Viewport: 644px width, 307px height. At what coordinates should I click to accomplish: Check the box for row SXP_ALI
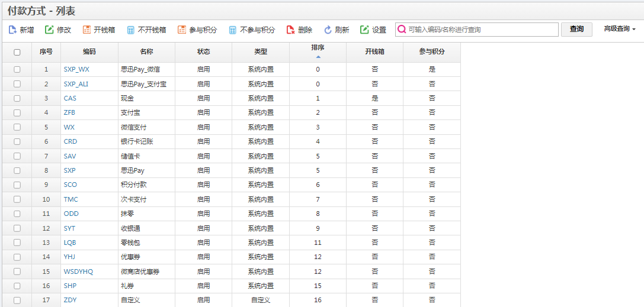click(17, 84)
